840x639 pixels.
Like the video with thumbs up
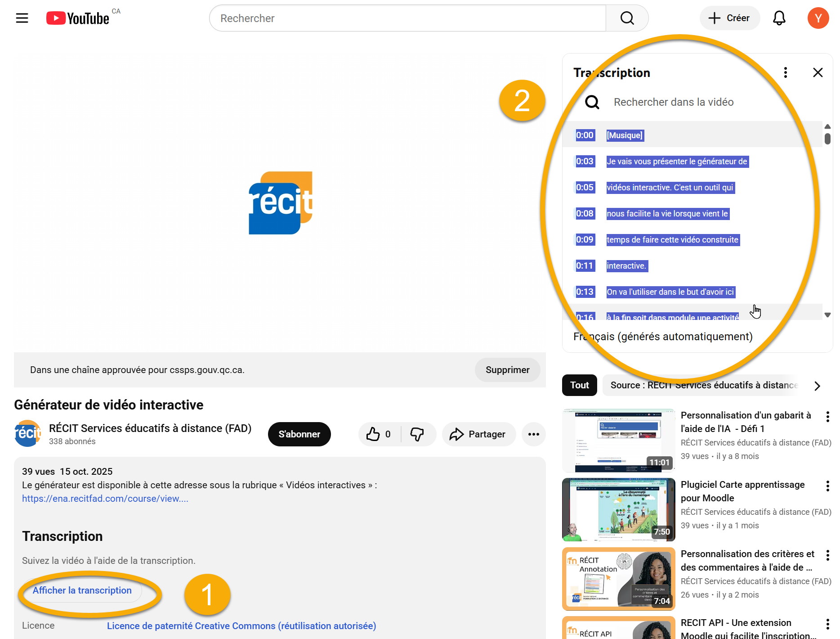[x=379, y=434]
